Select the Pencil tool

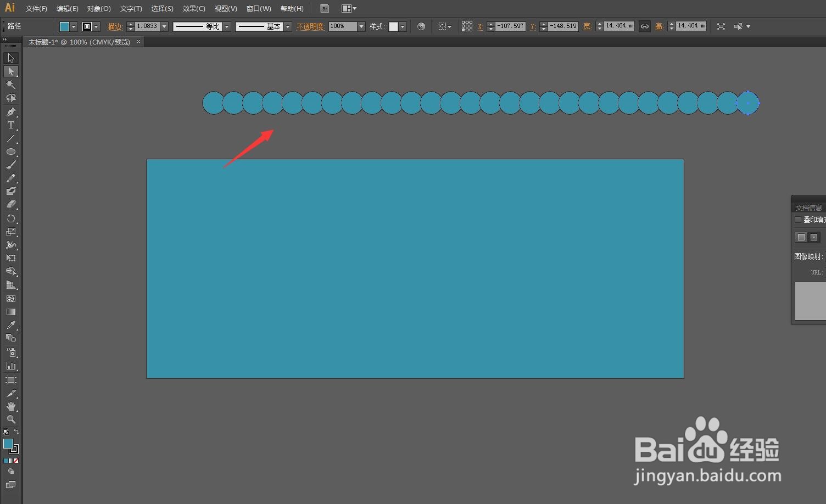[11, 178]
